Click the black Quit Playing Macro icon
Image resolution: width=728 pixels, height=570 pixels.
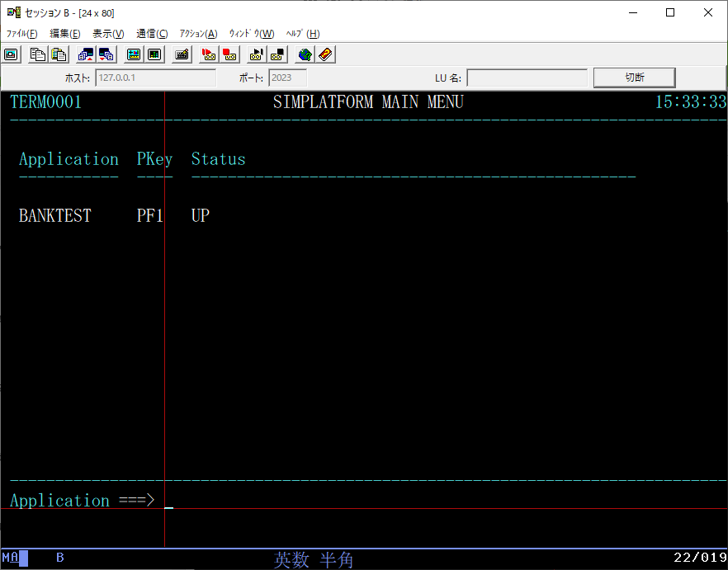pos(277,54)
